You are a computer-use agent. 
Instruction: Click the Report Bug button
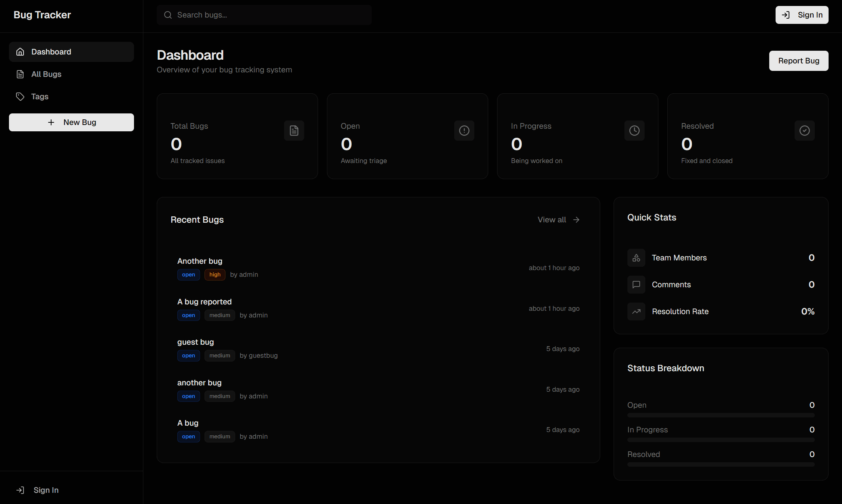coord(798,60)
